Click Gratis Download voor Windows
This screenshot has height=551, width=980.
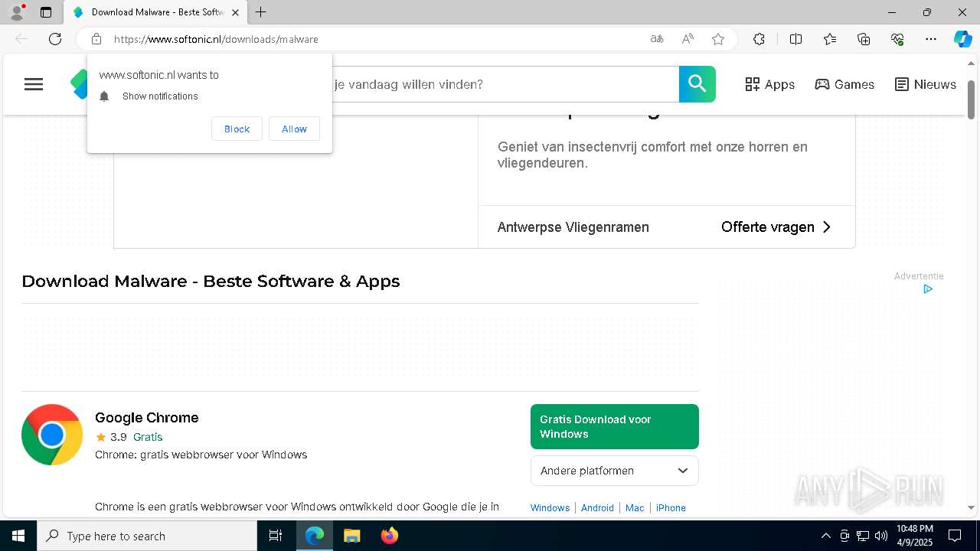point(615,426)
